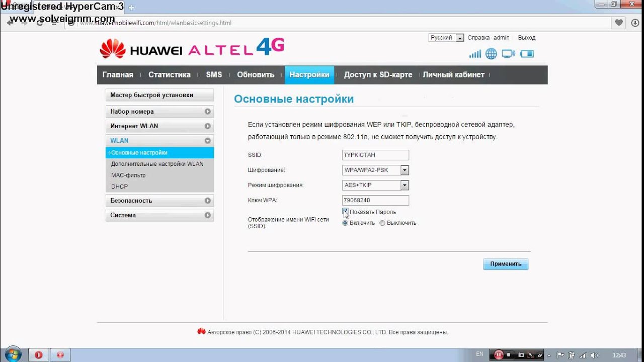Click the browser reload button
644x362 pixels.
tap(40, 23)
